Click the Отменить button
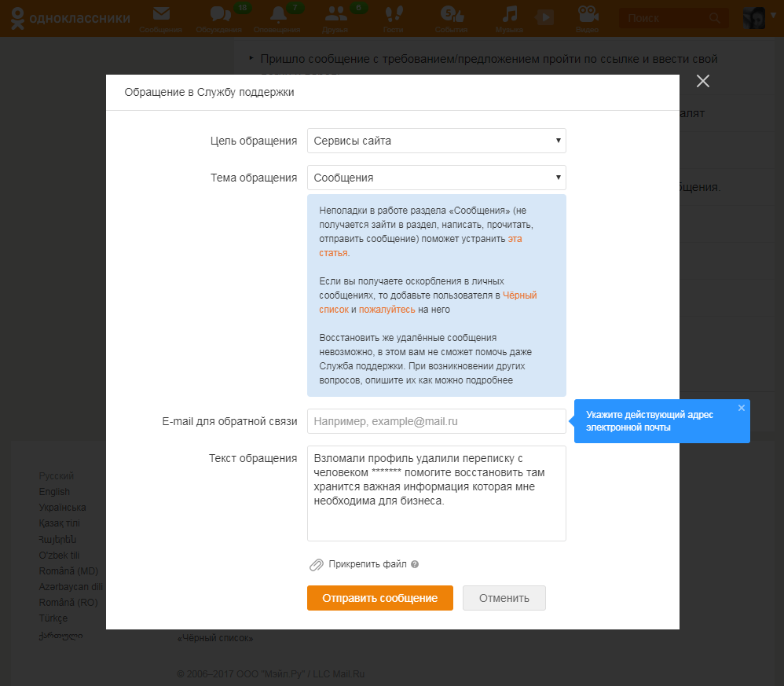Viewport: 784px width, 686px height. pos(504,598)
